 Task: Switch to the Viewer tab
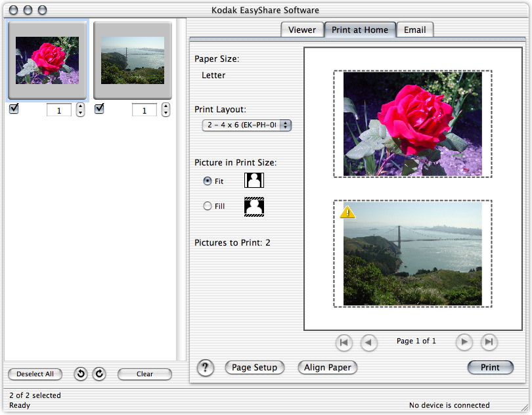(x=302, y=30)
